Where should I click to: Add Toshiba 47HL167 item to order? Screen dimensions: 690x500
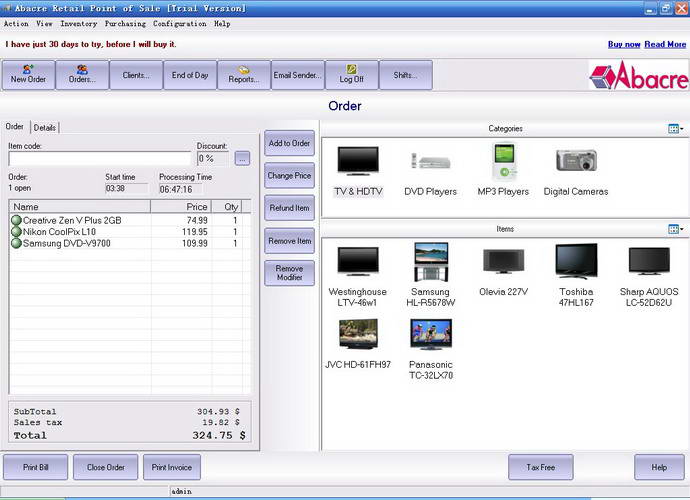tap(576, 274)
